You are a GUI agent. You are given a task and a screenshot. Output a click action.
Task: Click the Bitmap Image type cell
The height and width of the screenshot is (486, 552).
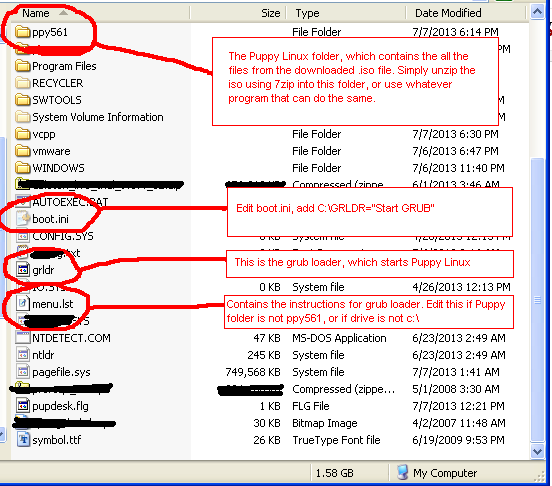click(325, 423)
